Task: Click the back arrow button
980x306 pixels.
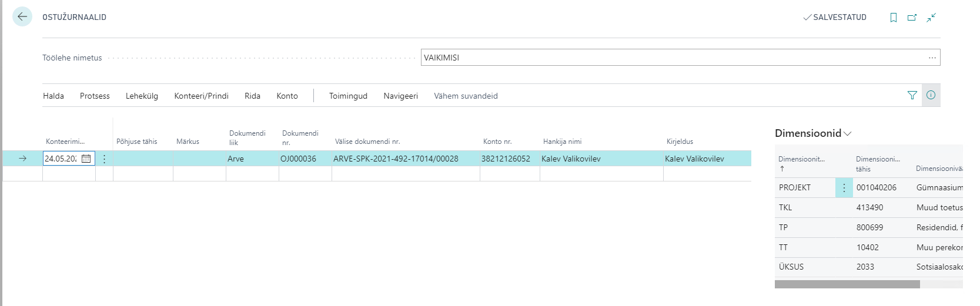Action: (22, 17)
